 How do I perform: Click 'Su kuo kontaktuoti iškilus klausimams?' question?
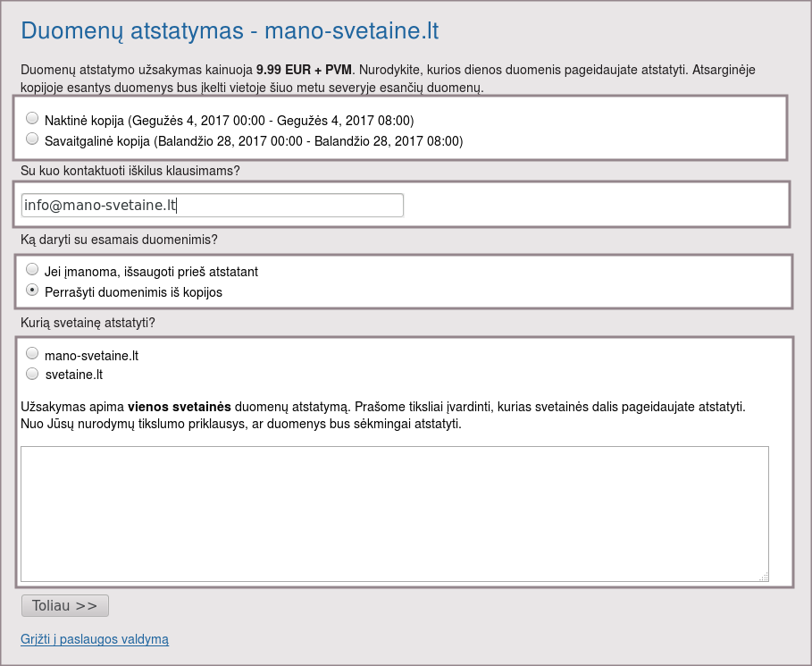(130, 171)
